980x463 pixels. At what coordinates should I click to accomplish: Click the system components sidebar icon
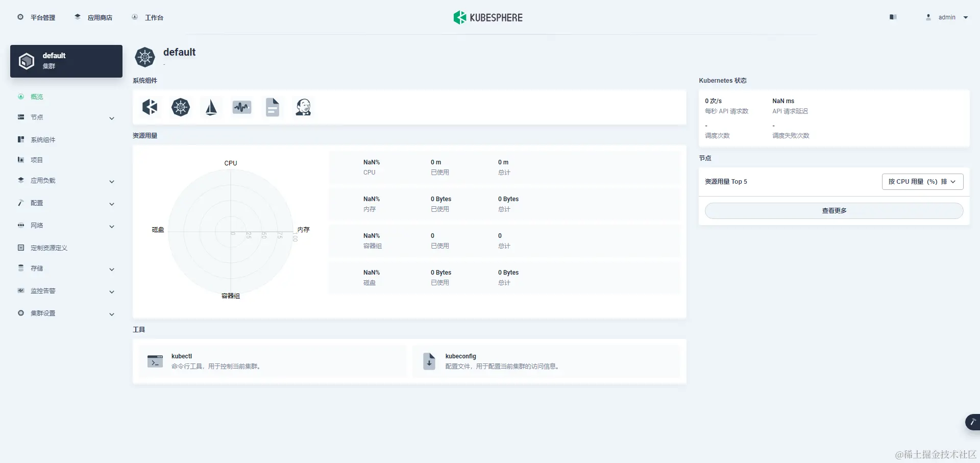click(x=21, y=139)
